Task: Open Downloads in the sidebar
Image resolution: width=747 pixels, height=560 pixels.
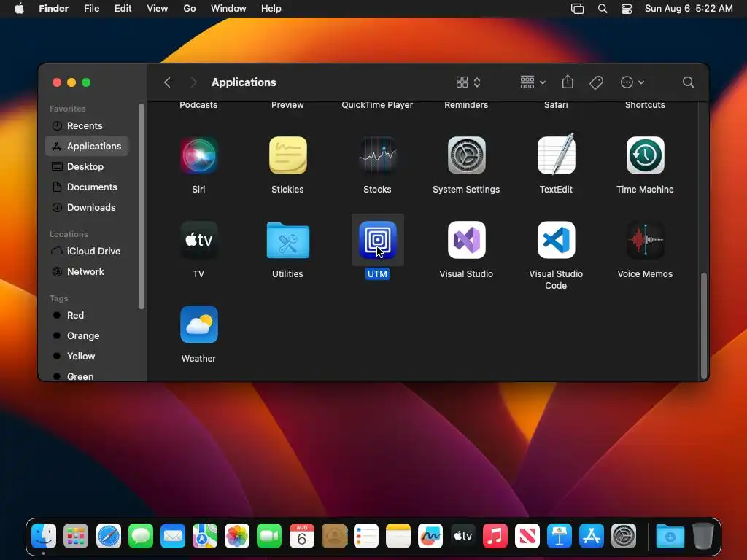Action: pyautogui.click(x=87, y=208)
